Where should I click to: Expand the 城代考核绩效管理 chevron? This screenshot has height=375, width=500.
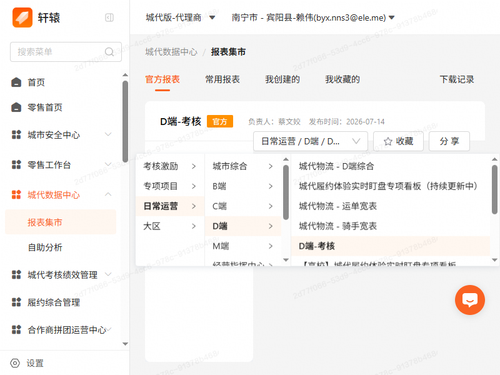(x=108, y=274)
